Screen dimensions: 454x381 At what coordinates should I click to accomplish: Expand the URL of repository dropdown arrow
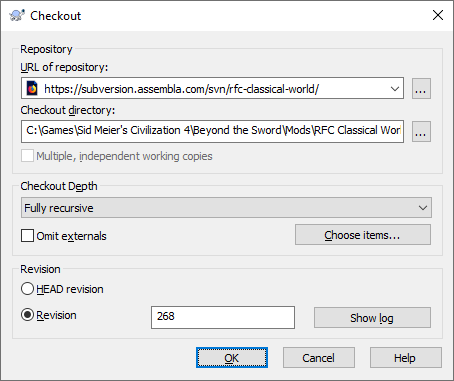[395, 89]
